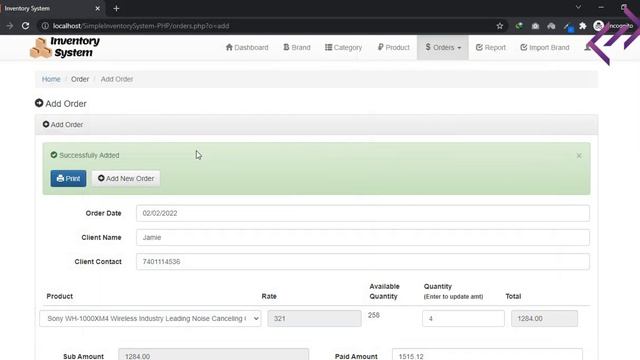
Task: Click the Client Contact field
Action: [362, 261]
